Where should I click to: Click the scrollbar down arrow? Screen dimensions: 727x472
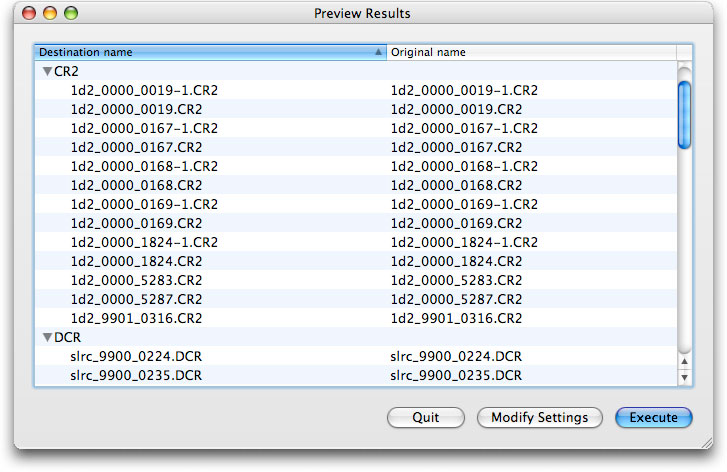coord(684,377)
